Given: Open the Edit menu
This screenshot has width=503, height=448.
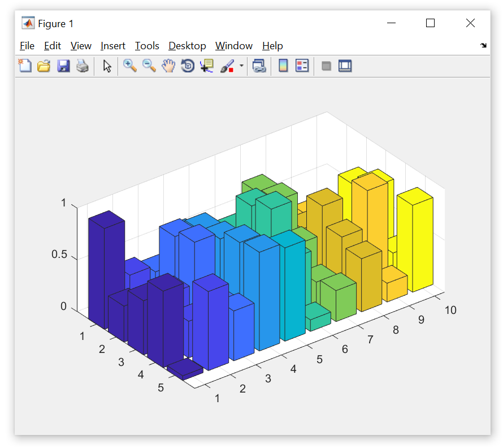Looking at the screenshot, I should tap(53, 46).
